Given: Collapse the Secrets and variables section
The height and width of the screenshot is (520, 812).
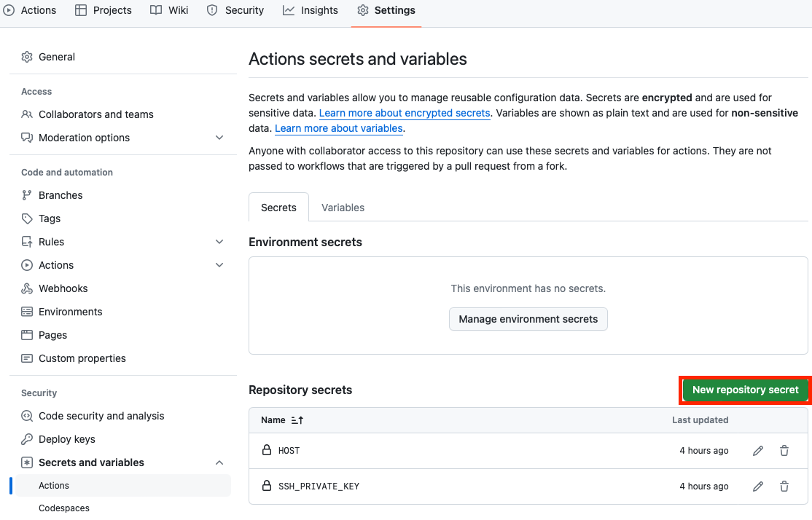Looking at the screenshot, I should (x=219, y=462).
